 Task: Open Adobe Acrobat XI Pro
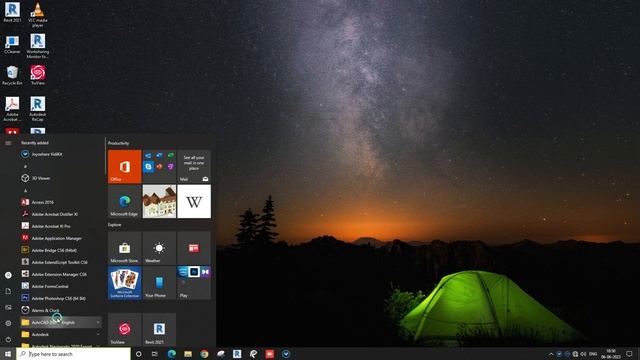(x=60, y=226)
